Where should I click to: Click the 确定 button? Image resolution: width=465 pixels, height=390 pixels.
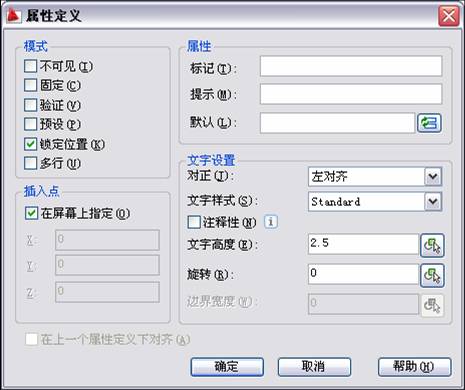pyautogui.click(x=227, y=367)
